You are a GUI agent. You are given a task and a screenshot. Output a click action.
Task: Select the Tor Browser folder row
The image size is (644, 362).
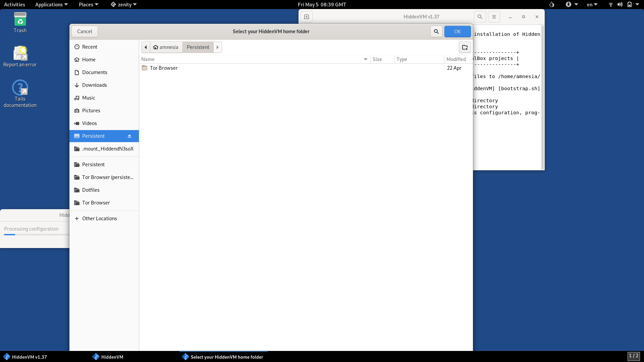click(x=164, y=68)
